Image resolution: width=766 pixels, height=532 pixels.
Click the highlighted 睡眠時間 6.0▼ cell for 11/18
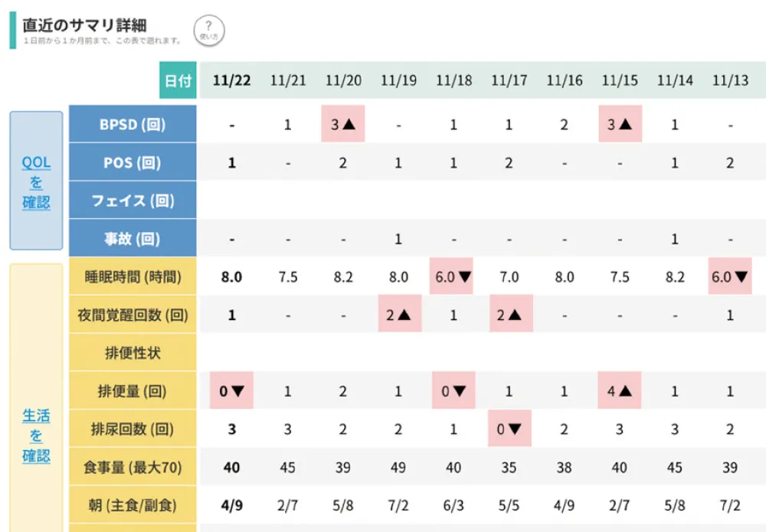click(453, 277)
